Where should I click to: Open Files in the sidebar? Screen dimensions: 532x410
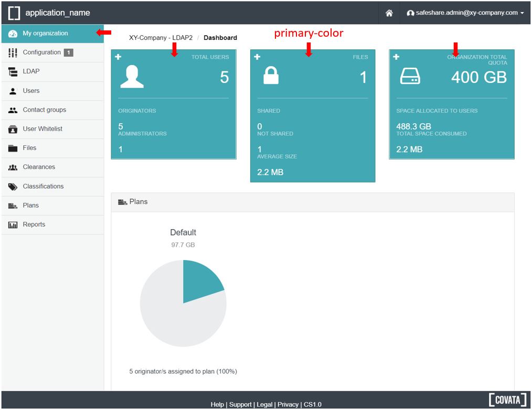52,148
